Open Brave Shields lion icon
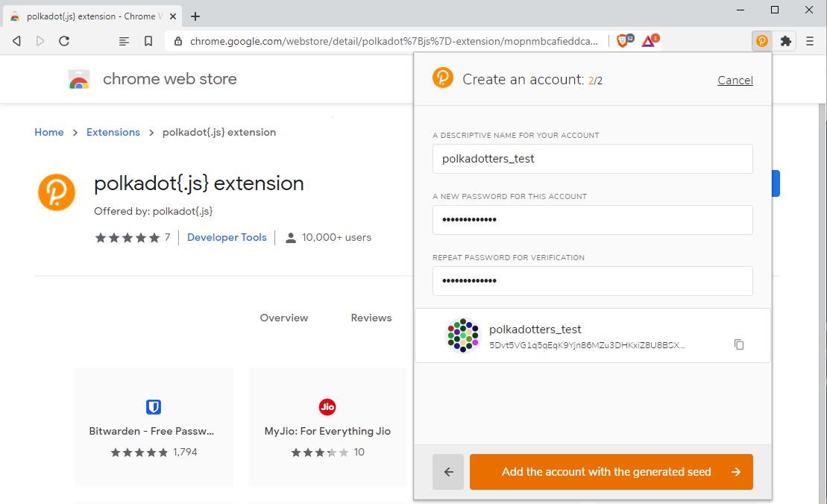Image resolution: width=827 pixels, height=504 pixels. (x=624, y=40)
